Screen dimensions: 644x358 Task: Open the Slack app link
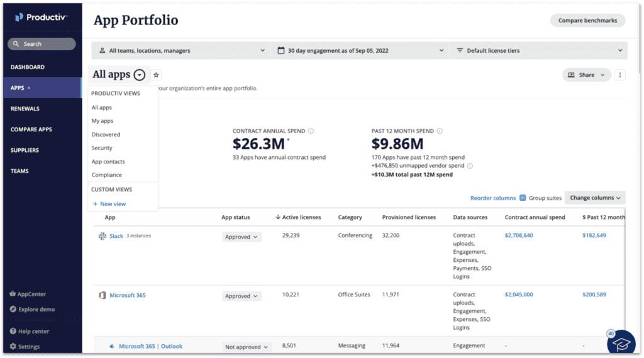pyautogui.click(x=116, y=236)
